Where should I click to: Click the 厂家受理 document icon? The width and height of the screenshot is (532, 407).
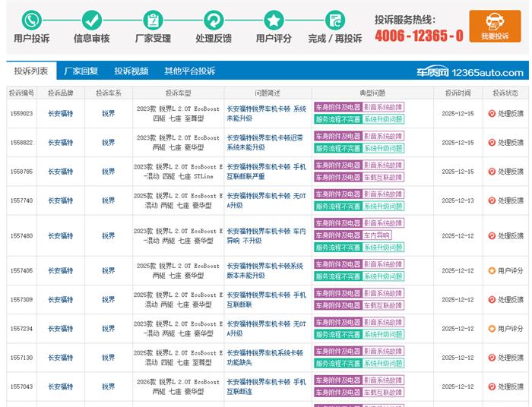pyautogui.click(x=153, y=21)
